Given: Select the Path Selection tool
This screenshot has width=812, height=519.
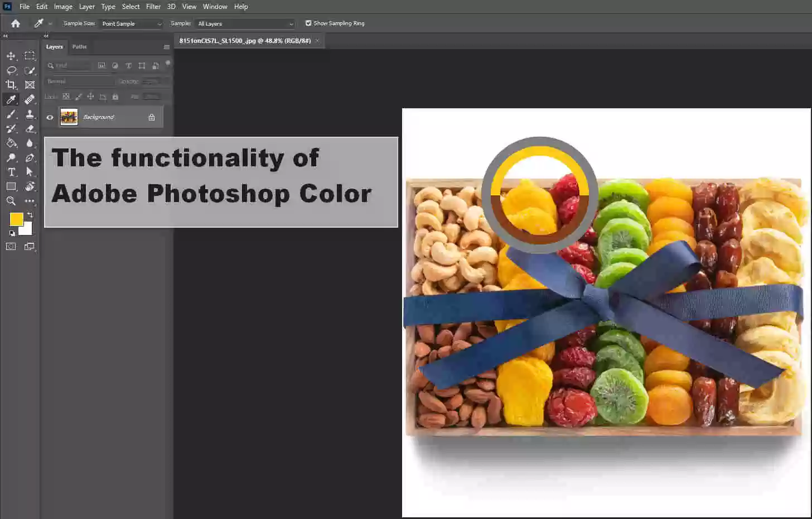Looking at the screenshot, I should [x=30, y=172].
